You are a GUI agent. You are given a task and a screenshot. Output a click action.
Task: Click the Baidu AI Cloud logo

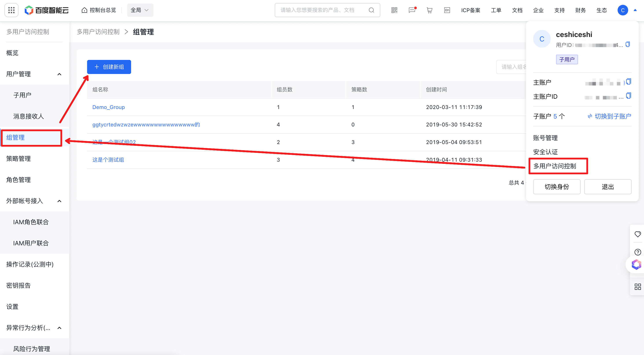click(x=46, y=10)
